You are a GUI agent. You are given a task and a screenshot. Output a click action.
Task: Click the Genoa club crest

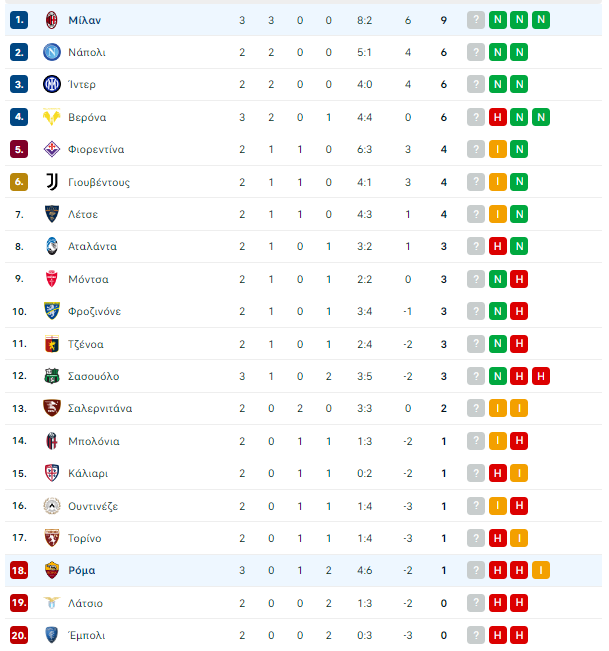coord(51,344)
